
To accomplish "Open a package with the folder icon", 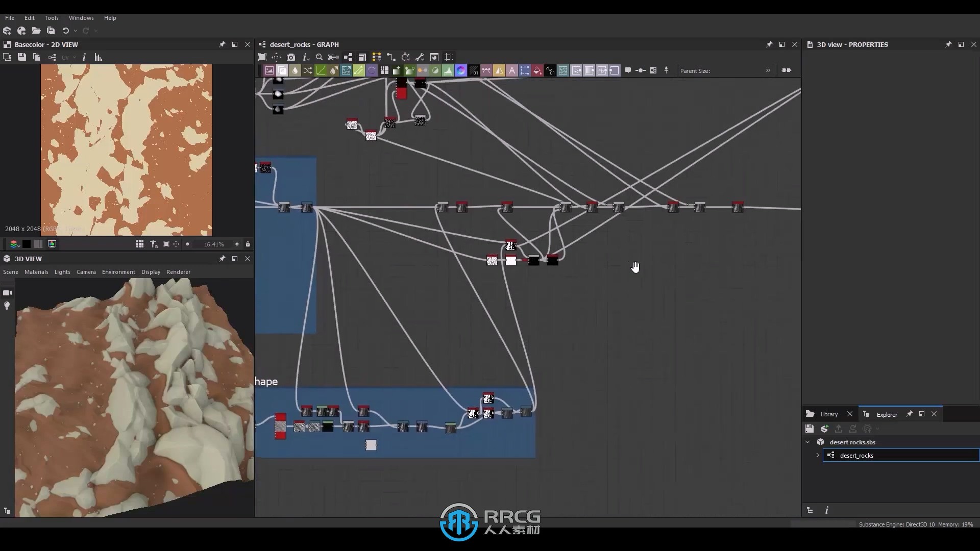I will click(36, 31).
